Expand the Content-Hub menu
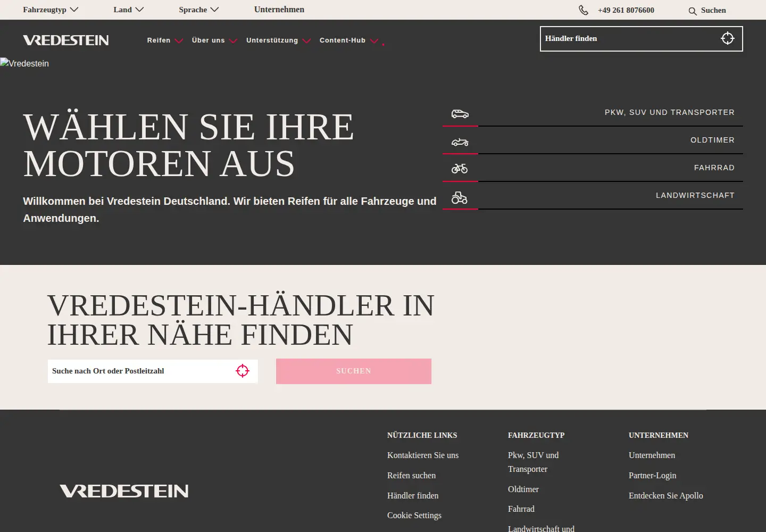The width and height of the screenshot is (766, 532). (x=349, y=40)
